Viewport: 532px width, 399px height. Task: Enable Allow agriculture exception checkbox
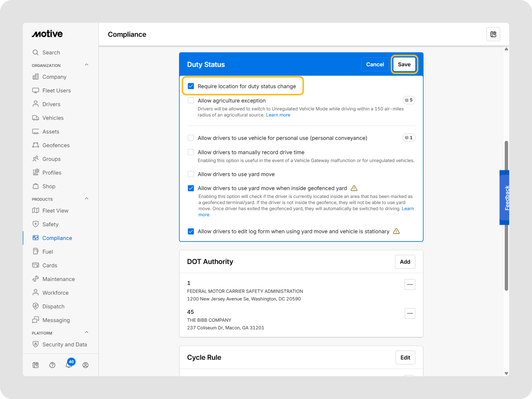[191, 100]
